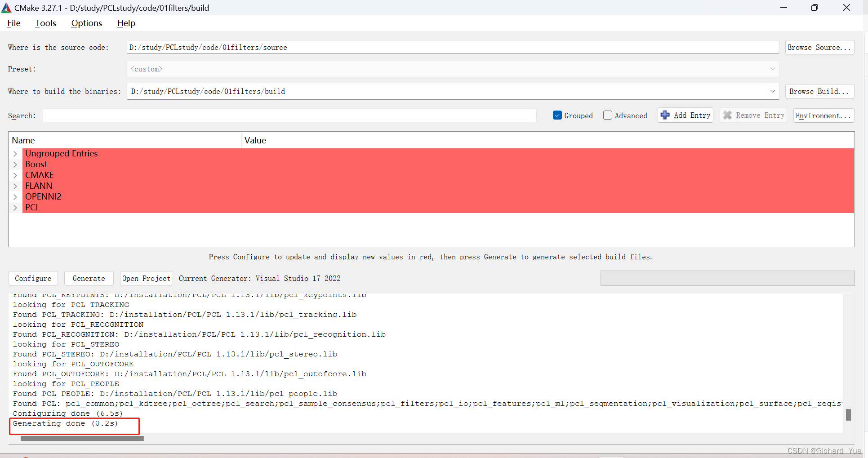Click the source code path input field
868x458 pixels.
[453, 47]
